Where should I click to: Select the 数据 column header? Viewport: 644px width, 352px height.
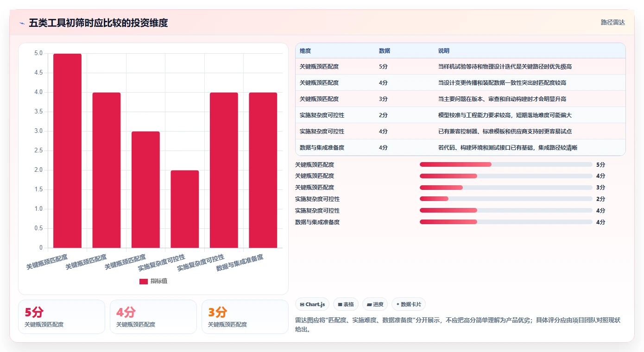click(x=385, y=50)
